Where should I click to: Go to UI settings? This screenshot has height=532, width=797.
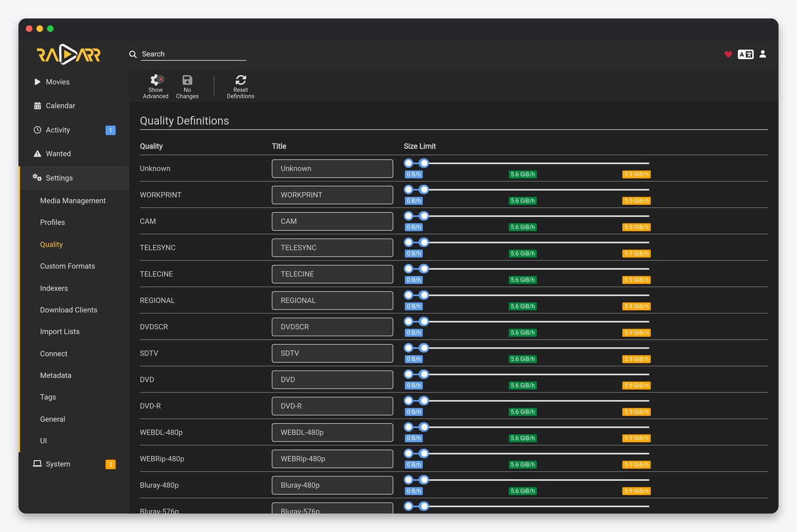tap(43, 441)
